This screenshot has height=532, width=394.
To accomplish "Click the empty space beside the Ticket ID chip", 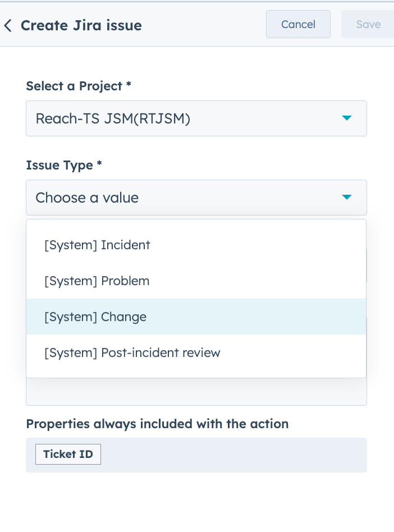I will pos(233,455).
